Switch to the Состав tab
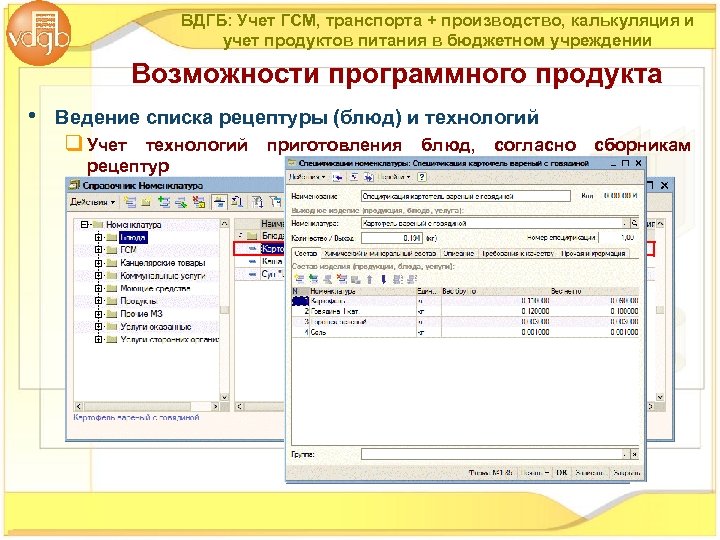 (306, 253)
